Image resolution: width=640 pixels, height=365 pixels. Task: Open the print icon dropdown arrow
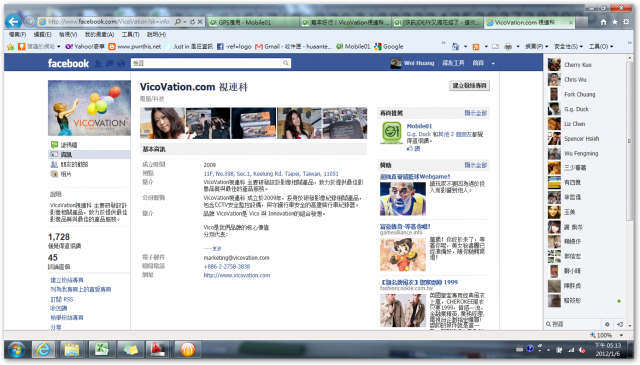518,47
